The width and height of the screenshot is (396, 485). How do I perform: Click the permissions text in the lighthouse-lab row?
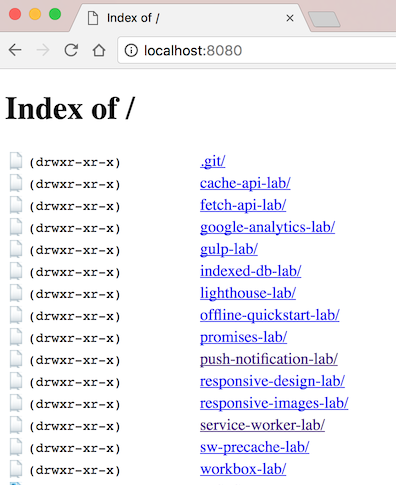click(x=75, y=295)
